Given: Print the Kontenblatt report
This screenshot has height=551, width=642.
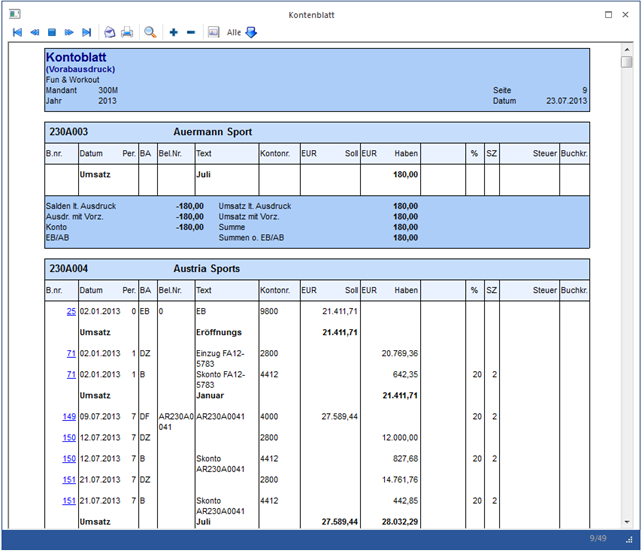Looking at the screenshot, I should [127, 33].
